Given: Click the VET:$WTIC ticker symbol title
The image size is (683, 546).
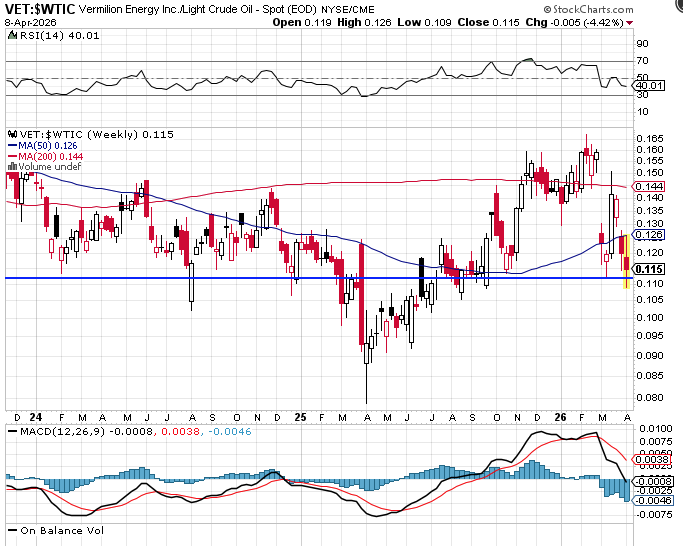Looking at the screenshot, I should coord(40,9).
